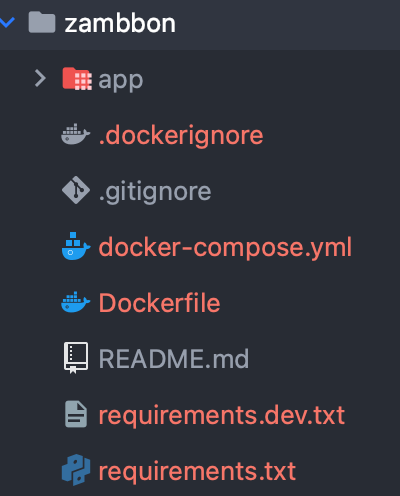Collapse the zambbon root folder chevron
The width and height of the screenshot is (400, 496).
(x=7, y=23)
